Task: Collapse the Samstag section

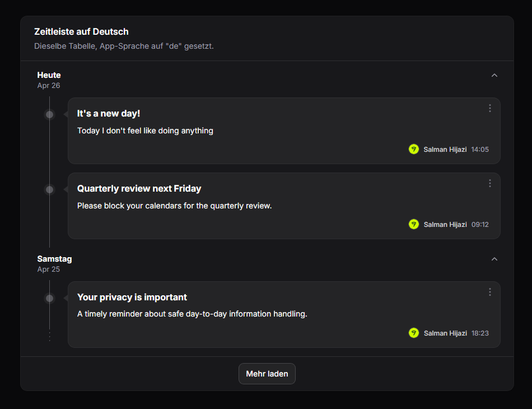Action: tap(494, 259)
